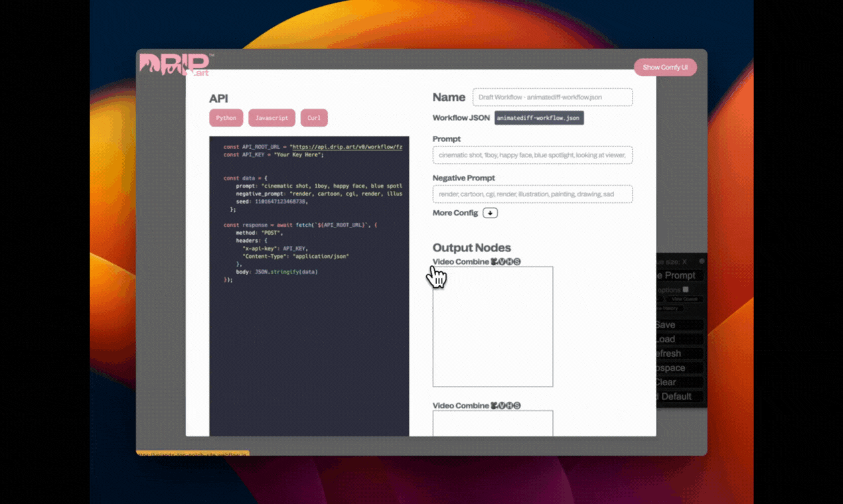This screenshot has width=843, height=504.
Task: Click Queue Prompt in the ComfyUI menu
Action: pos(680,275)
